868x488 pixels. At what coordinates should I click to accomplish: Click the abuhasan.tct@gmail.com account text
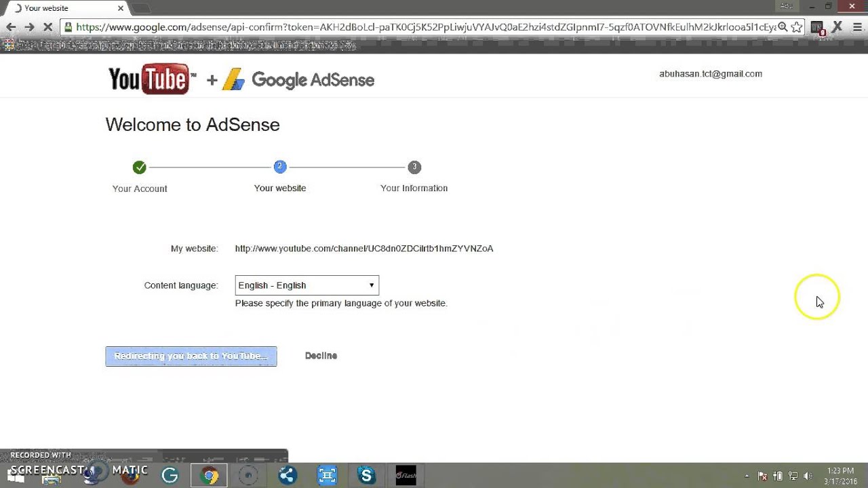click(x=711, y=74)
